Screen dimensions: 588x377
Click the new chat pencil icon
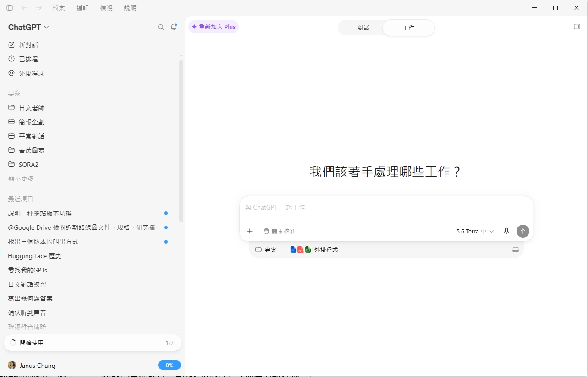pyautogui.click(x=11, y=45)
